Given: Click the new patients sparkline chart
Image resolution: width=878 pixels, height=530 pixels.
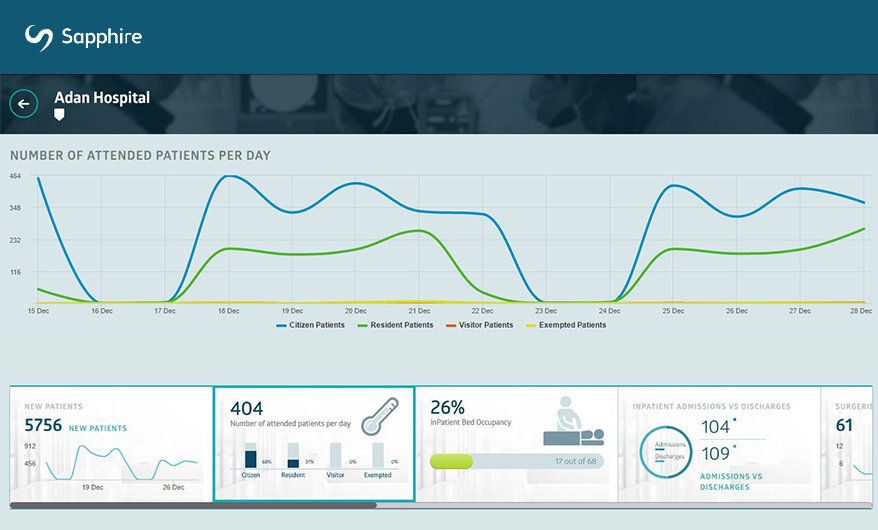Looking at the screenshot, I should pyautogui.click(x=122, y=463).
